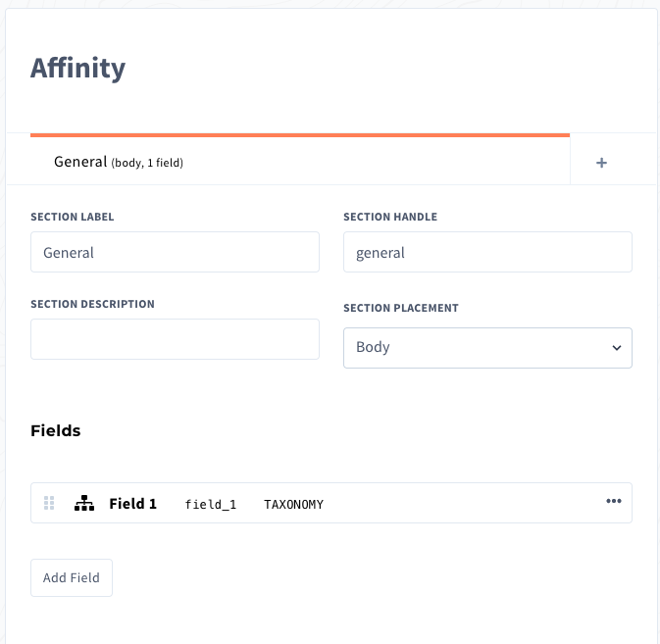Focus the Section Handle input field
The image size is (660, 644).
(x=487, y=252)
